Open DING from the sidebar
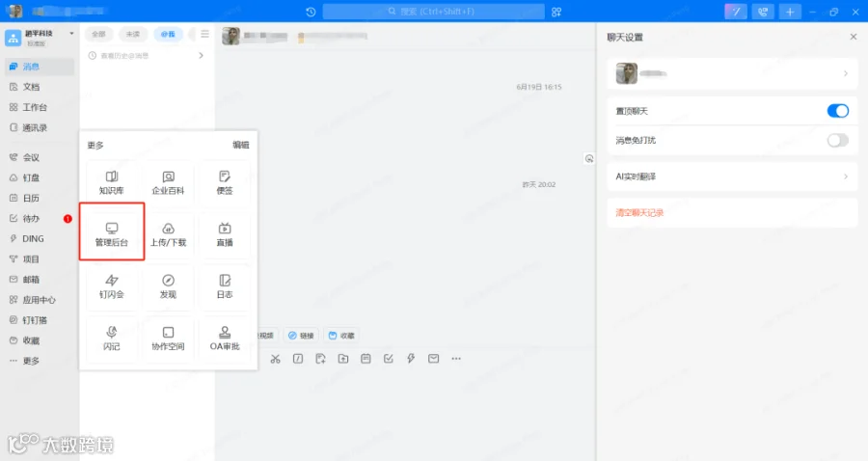This screenshot has height=461, width=868. (40, 239)
